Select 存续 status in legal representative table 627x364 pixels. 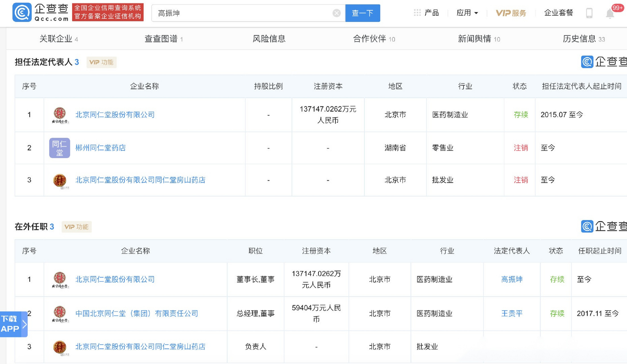[x=521, y=115]
